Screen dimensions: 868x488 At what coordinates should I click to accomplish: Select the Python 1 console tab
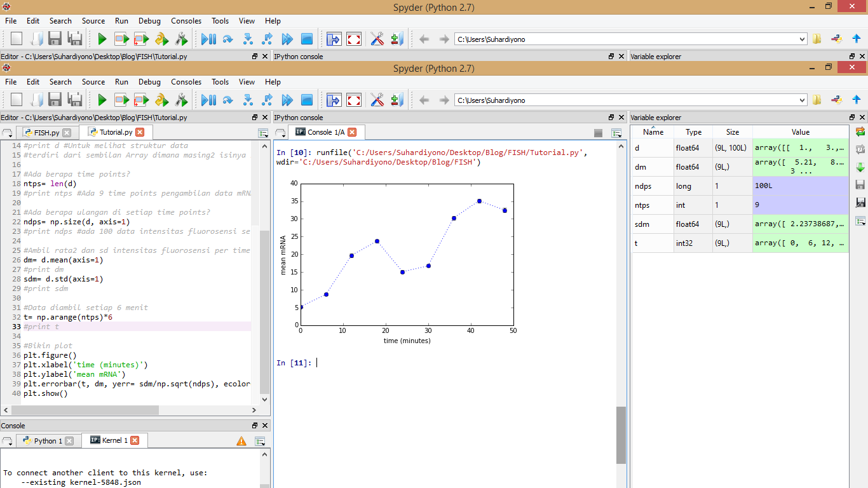pyautogui.click(x=48, y=440)
